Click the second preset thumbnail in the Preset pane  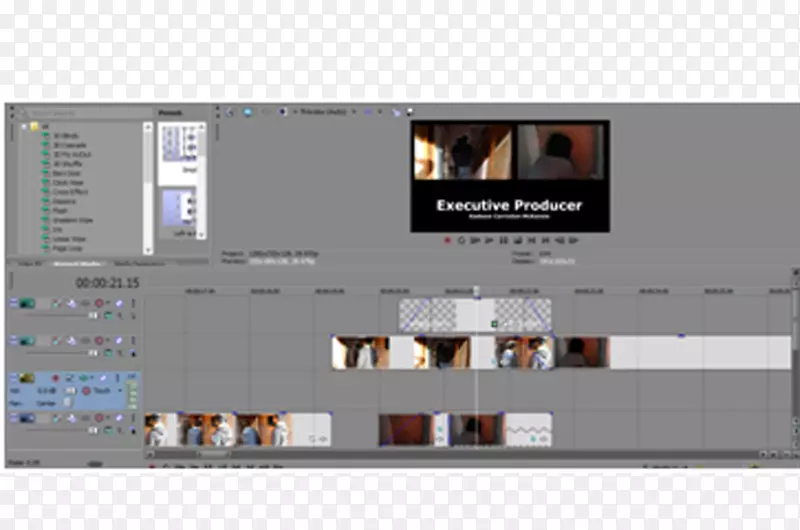179,208
